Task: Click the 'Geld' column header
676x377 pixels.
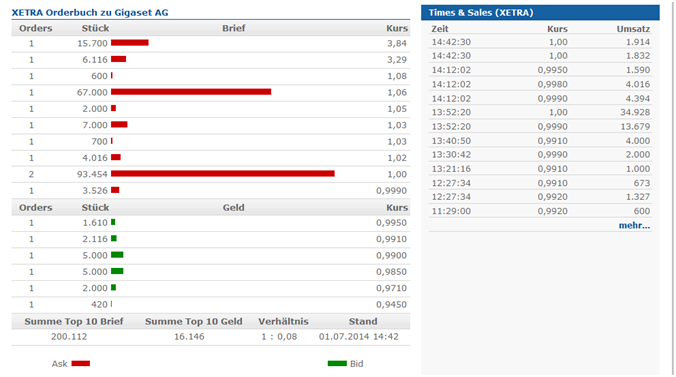Action: click(x=234, y=207)
